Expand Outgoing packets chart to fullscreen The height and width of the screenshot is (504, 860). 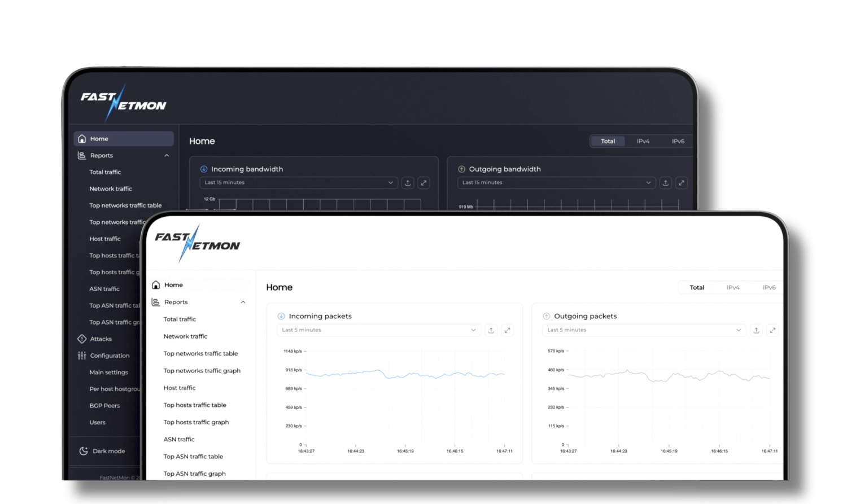click(772, 330)
